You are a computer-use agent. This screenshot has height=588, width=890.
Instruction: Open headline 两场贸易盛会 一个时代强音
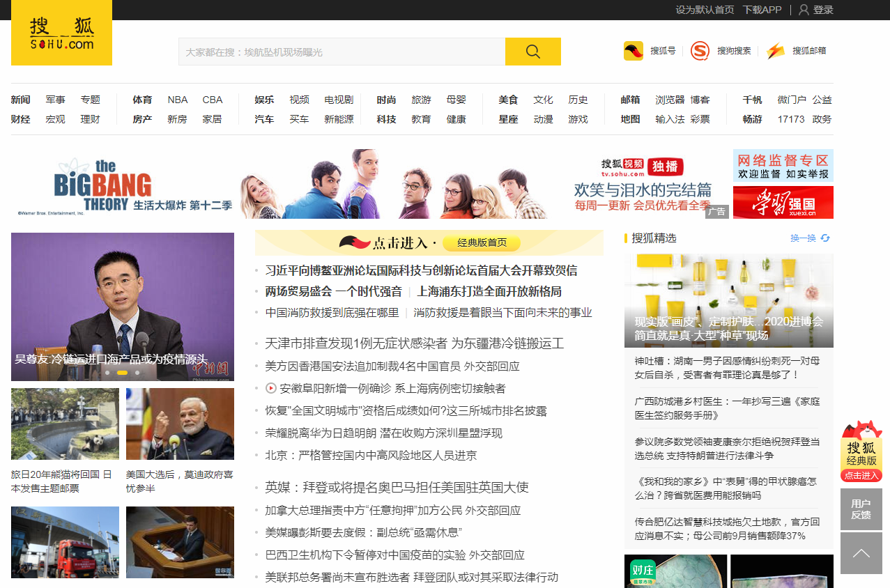[x=334, y=291]
